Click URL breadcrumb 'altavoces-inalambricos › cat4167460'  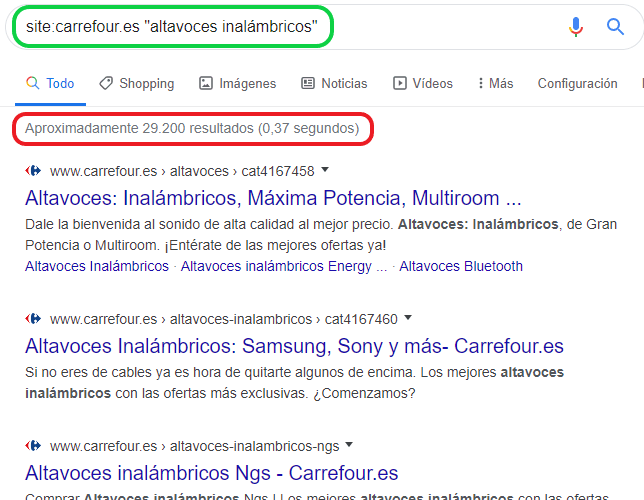(284, 319)
